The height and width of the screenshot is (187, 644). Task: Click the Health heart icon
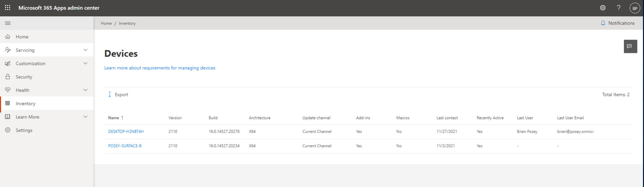8,90
